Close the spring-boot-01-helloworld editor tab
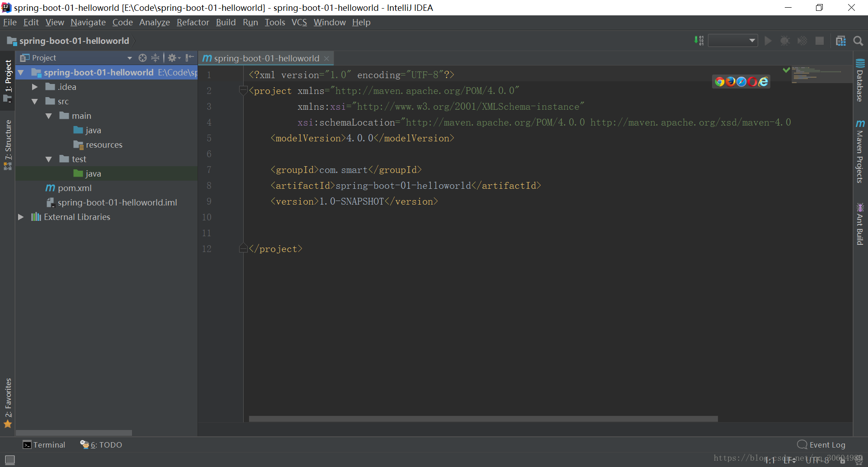 pos(326,58)
